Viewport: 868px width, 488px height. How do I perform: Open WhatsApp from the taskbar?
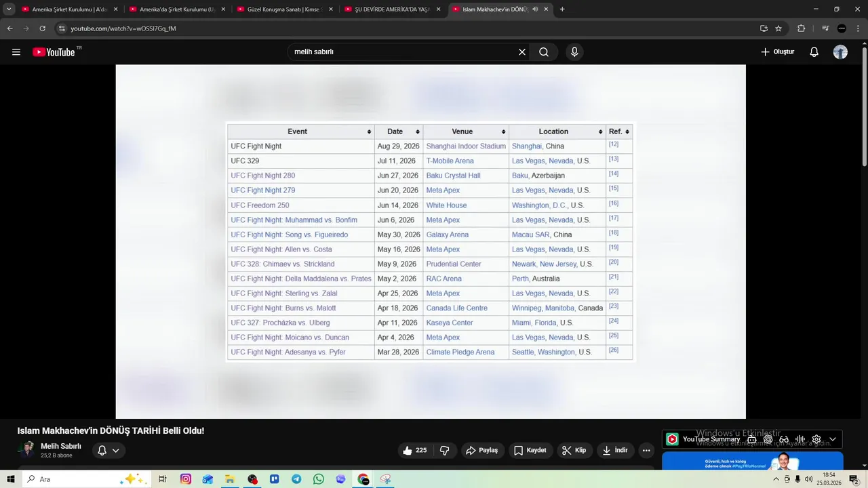coord(319,479)
